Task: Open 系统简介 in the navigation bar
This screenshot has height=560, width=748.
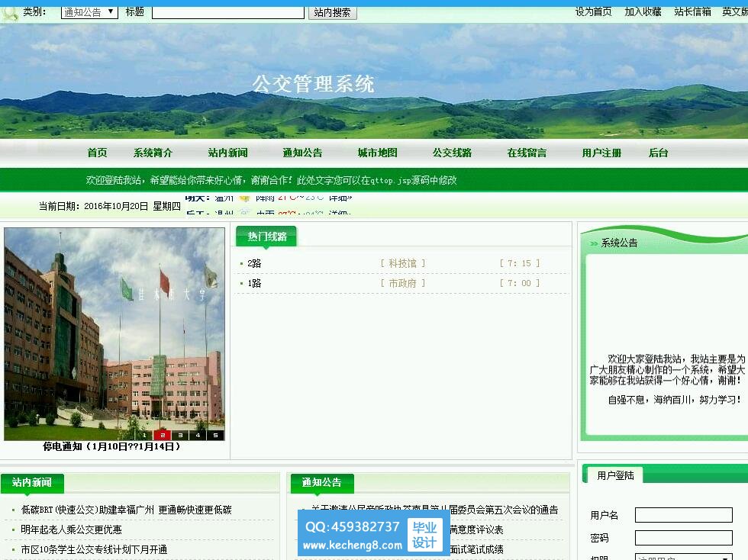Action: (x=153, y=153)
